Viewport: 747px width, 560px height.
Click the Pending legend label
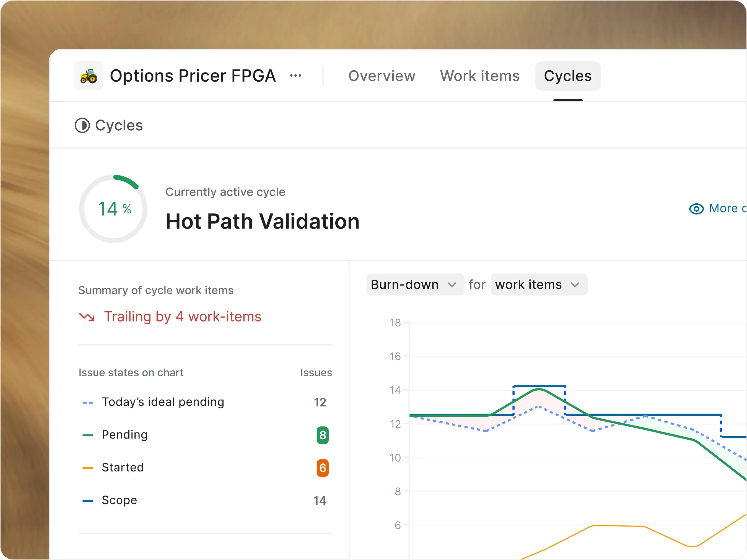point(124,435)
